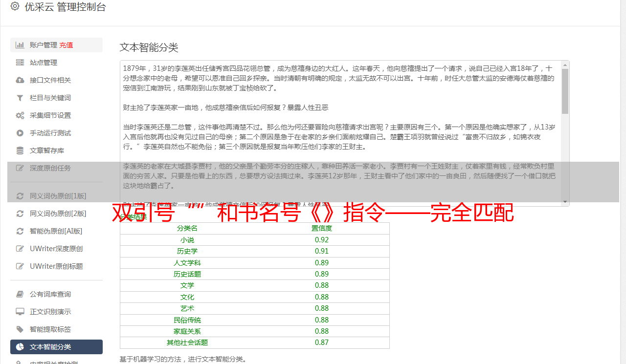Viewport: 626px width, 364px height.
Task: Select the 小说 category cell
Action: [x=187, y=240]
